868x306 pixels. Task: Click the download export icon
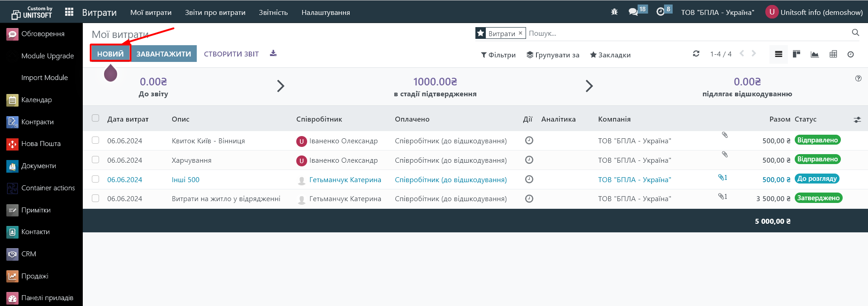[x=273, y=53]
